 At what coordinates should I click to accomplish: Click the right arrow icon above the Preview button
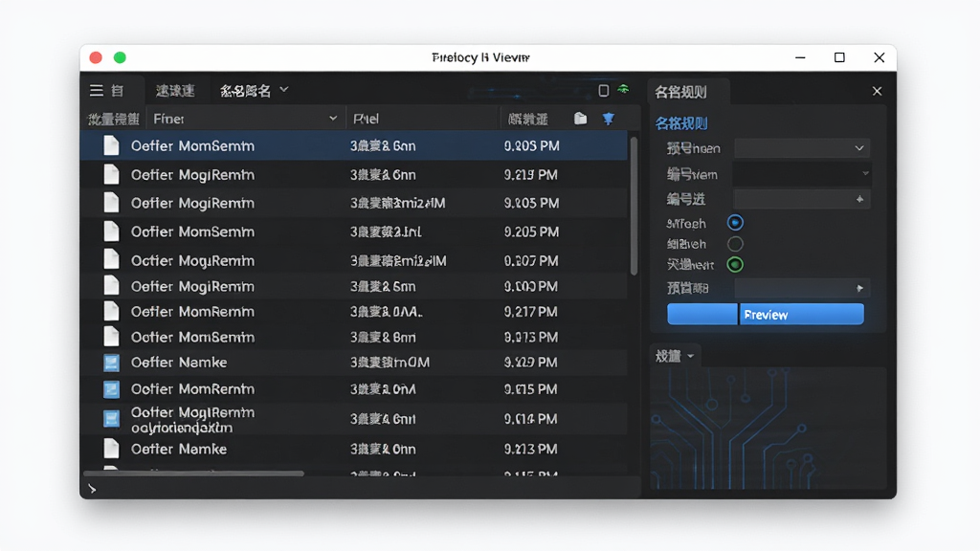(860, 288)
